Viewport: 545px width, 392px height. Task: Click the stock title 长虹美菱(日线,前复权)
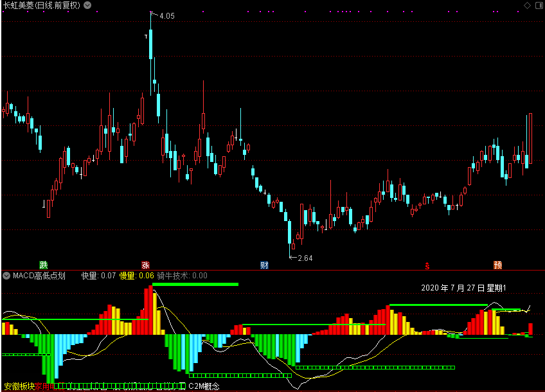(42, 5)
